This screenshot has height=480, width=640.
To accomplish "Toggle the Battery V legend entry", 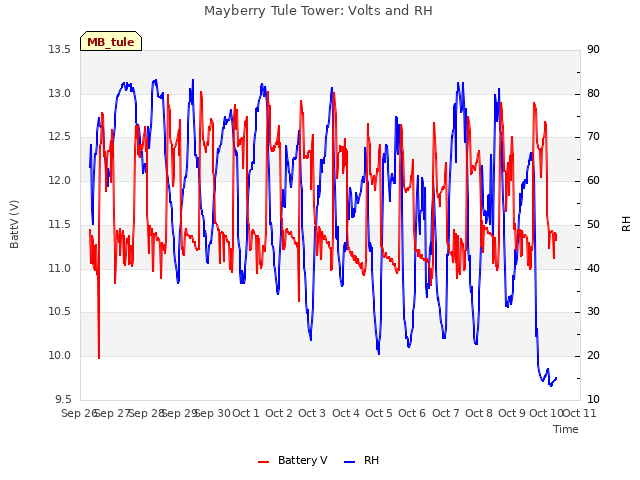I will click(x=292, y=460).
